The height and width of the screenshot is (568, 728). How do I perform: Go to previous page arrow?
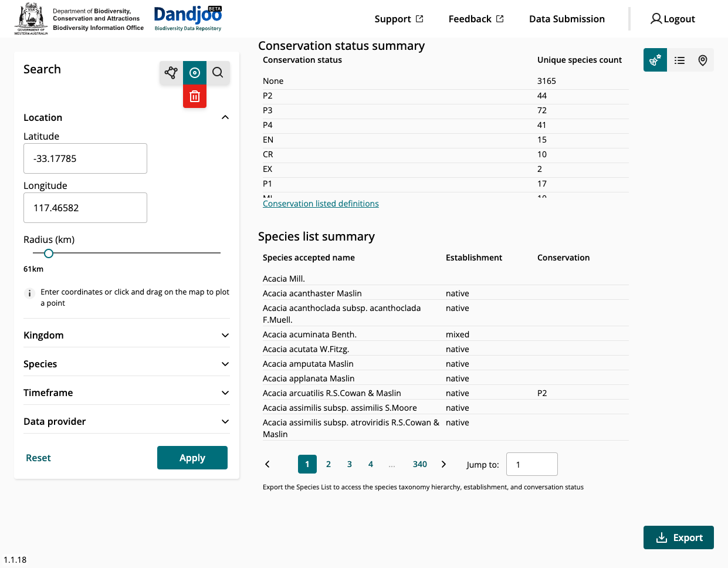pyautogui.click(x=268, y=464)
